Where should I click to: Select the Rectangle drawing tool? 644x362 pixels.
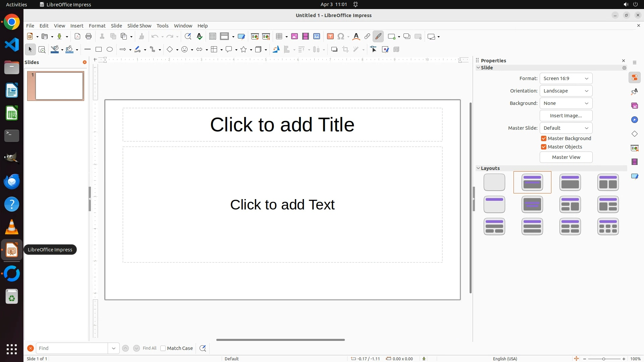98,50
